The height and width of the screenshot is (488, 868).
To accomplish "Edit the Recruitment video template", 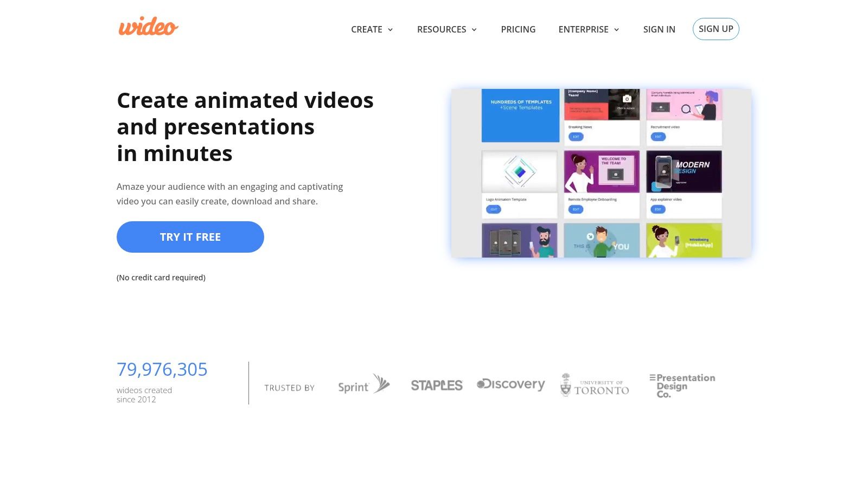I will click(x=658, y=137).
